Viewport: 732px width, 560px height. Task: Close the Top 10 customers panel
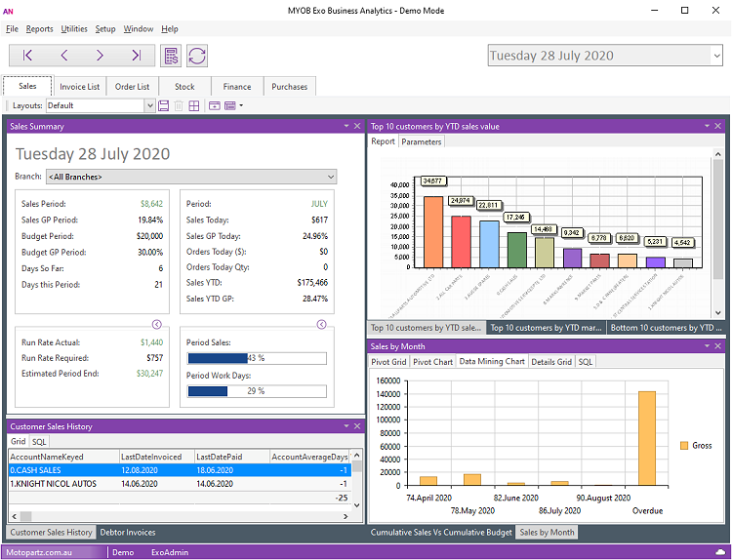(718, 126)
